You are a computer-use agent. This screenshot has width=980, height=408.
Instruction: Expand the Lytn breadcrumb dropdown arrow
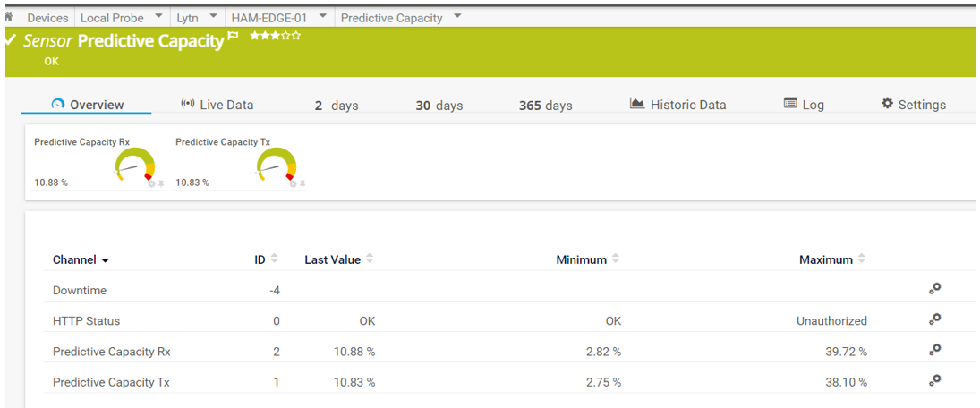click(213, 17)
